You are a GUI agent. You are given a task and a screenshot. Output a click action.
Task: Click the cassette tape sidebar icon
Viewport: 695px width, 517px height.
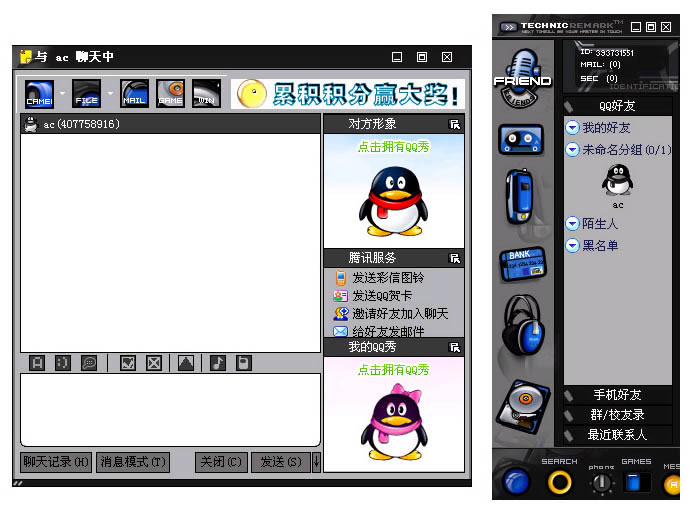click(x=521, y=139)
